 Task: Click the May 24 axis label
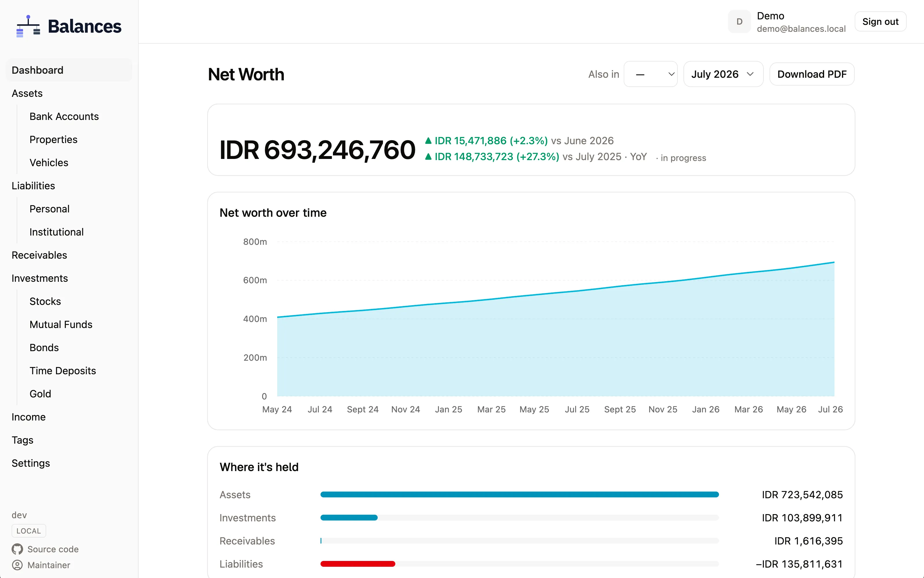coord(277,410)
